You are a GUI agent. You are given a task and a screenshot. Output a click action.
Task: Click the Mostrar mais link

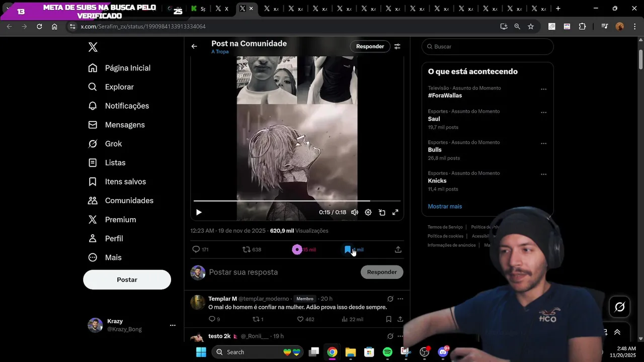pyautogui.click(x=445, y=206)
